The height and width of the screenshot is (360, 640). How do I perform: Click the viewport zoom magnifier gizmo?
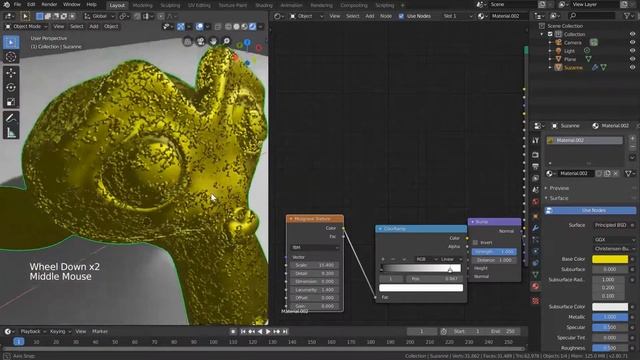pyautogui.click(x=226, y=41)
